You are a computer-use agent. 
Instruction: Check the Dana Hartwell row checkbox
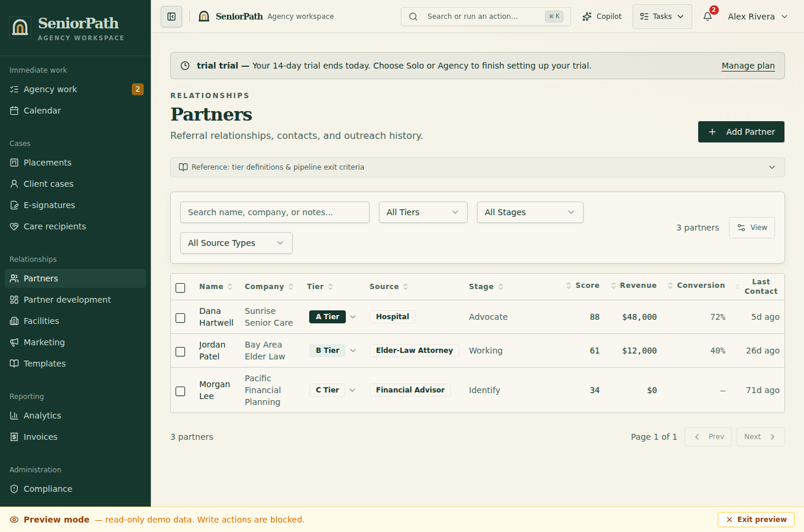click(180, 318)
